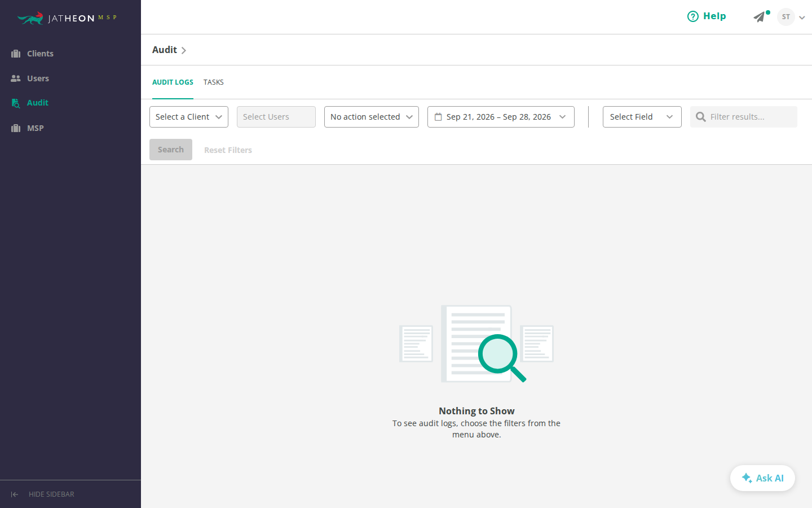Open the Select a Client dropdown
812x508 pixels.
coord(189,117)
